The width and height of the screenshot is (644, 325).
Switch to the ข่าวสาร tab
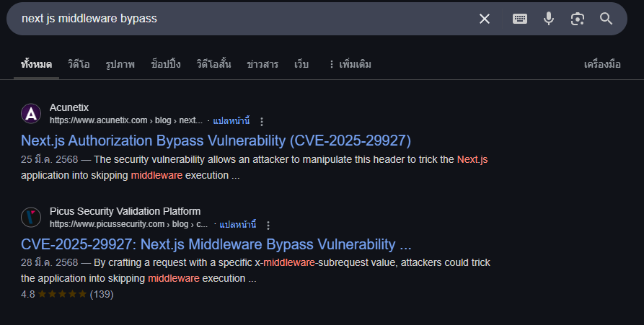(x=263, y=64)
